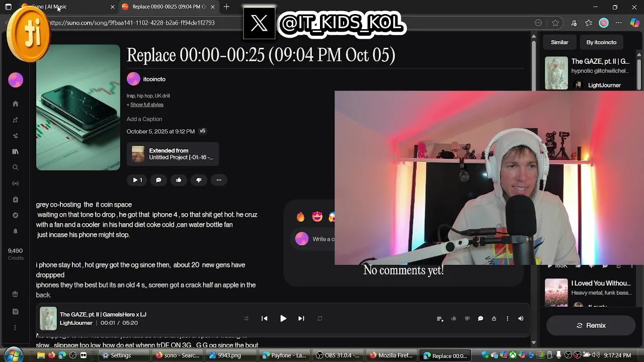Play the song using the play count button
This screenshot has height=362, width=644.
click(137, 180)
